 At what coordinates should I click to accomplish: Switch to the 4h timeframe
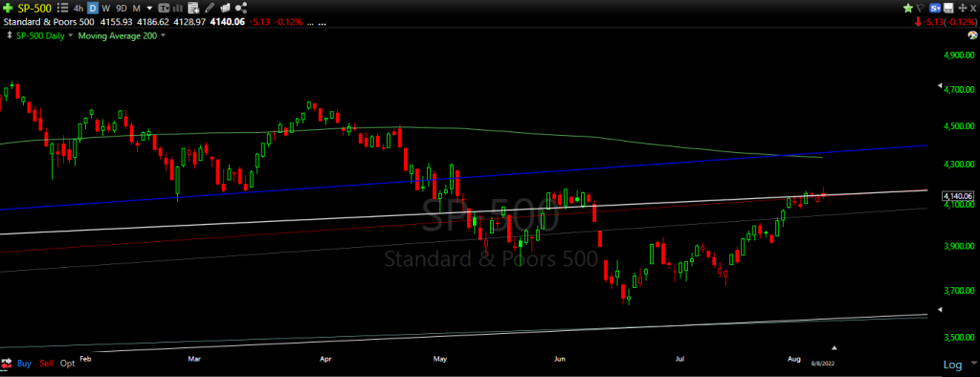pyautogui.click(x=78, y=8)
